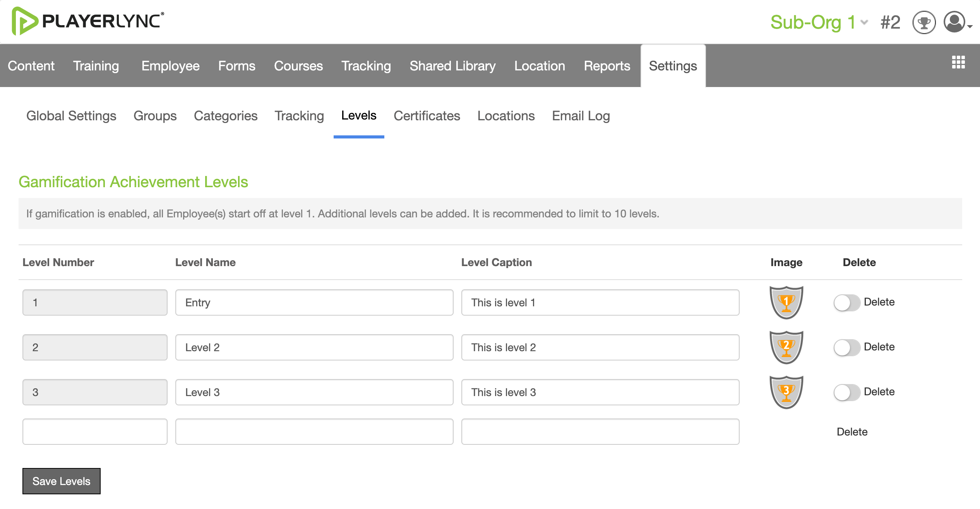Click the Level 2 name input field
Screen dimensions: 980x509
314,347
